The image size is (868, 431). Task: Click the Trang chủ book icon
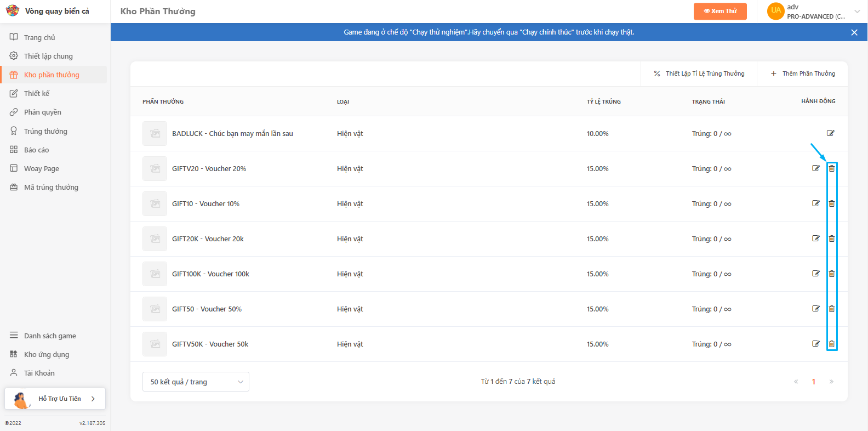coord(14,37)
